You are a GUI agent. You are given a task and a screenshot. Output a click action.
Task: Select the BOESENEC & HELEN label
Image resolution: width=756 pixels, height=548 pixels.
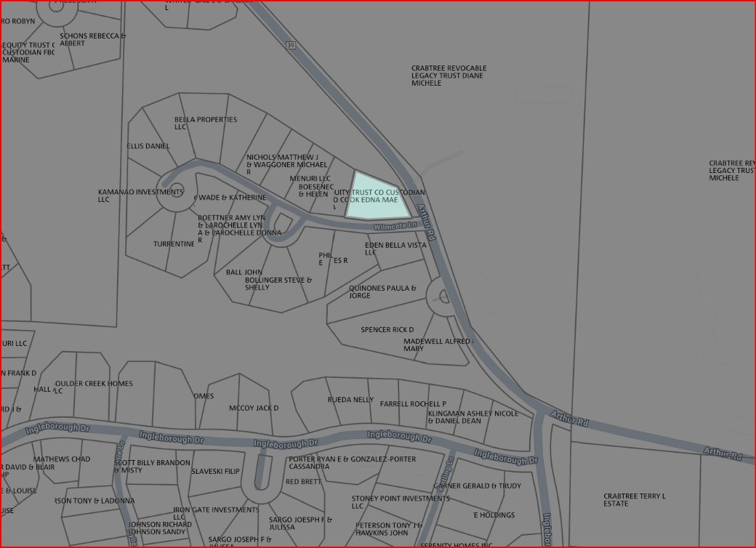tap(315, 190)
